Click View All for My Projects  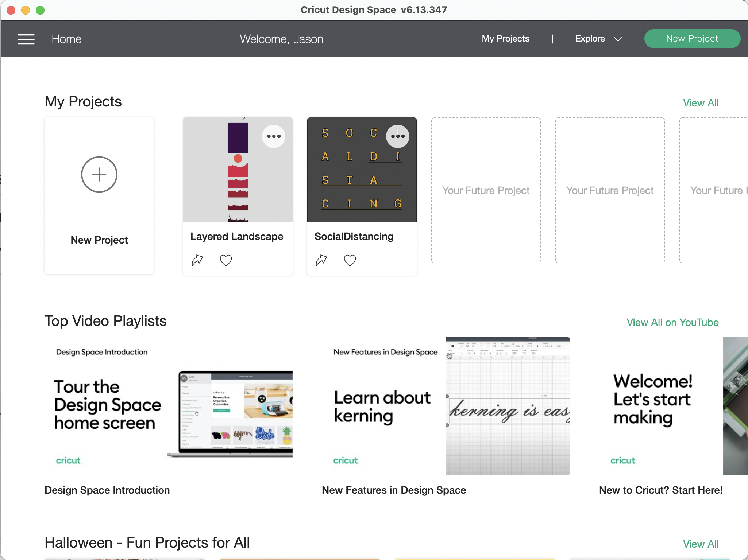coord(700,103)
